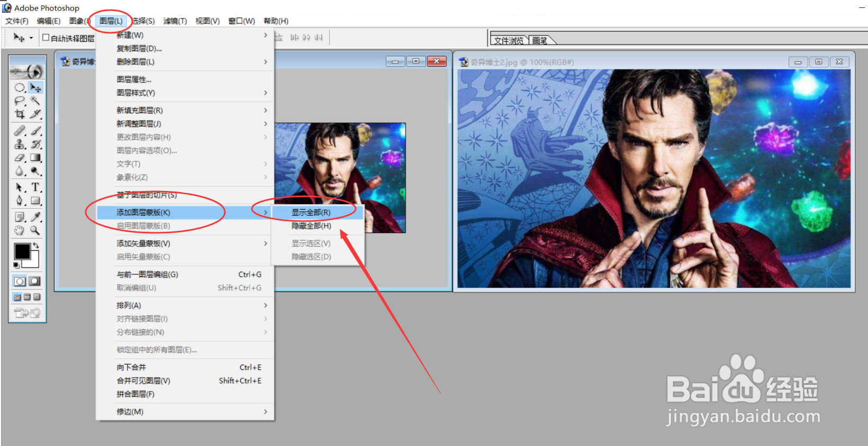
Task: Select the Elliptical Marquee tool
Action: tap(20, 87)
